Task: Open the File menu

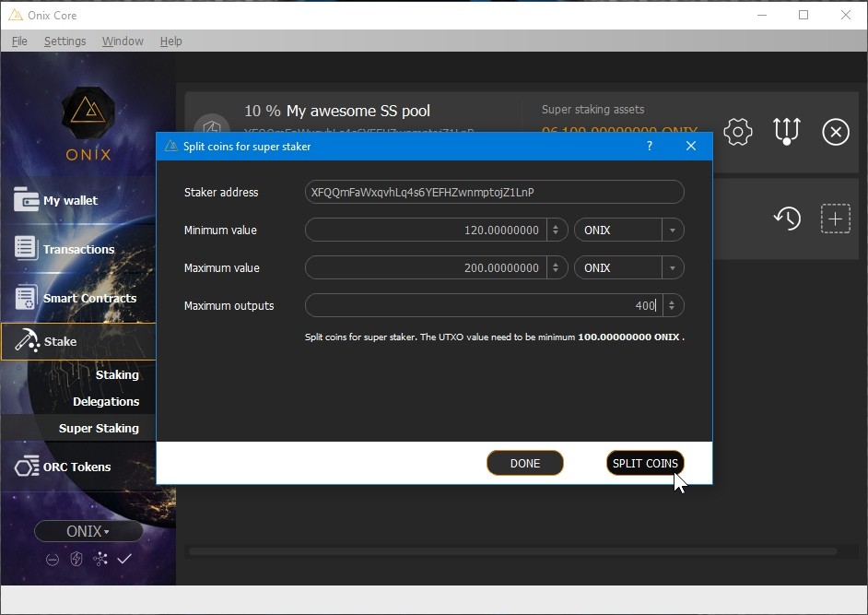Action: tap(19, 41)
